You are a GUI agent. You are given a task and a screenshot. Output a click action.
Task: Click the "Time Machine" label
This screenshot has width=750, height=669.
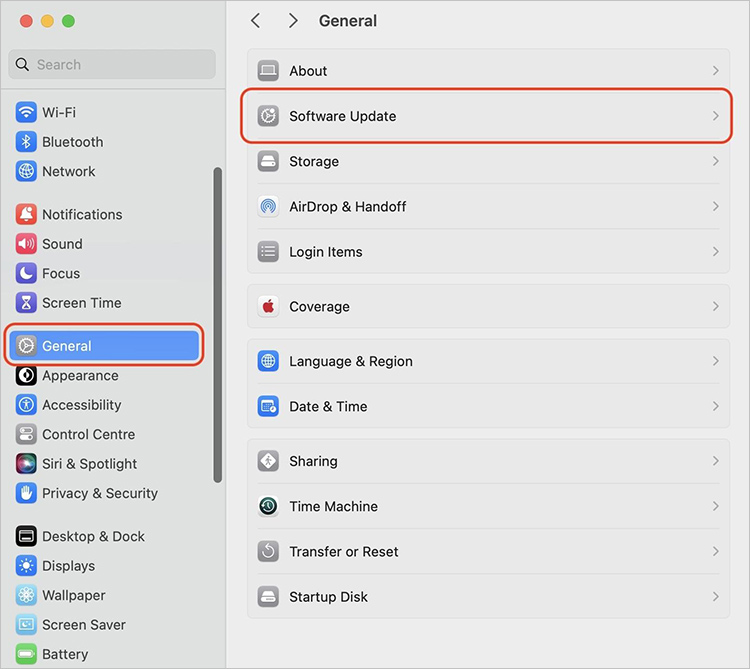(x=333, y=506)
